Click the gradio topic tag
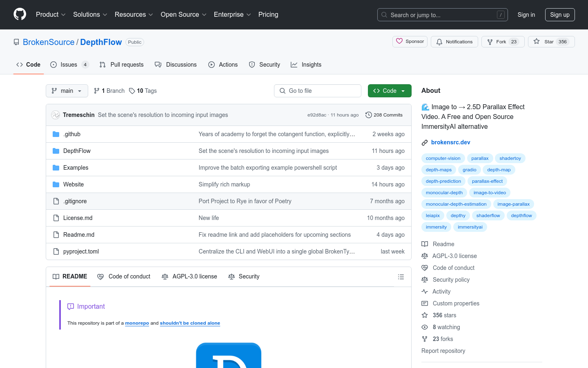 coord(470,170)
